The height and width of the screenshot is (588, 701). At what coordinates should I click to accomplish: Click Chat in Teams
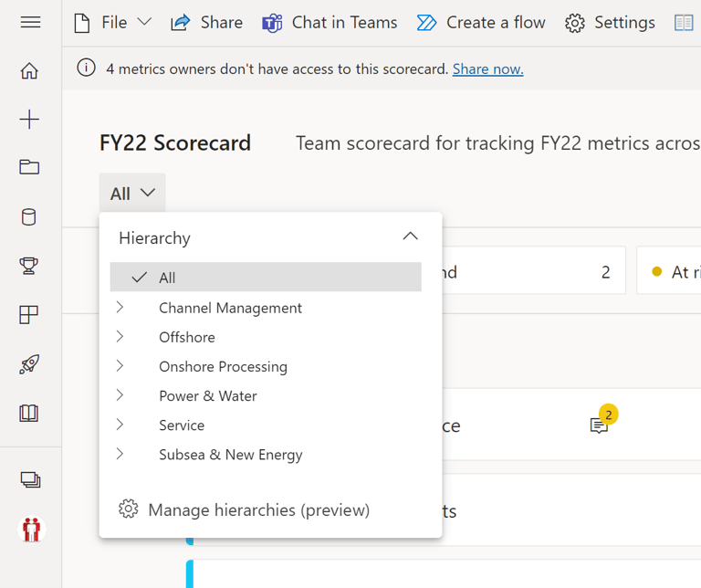point(330,23)
